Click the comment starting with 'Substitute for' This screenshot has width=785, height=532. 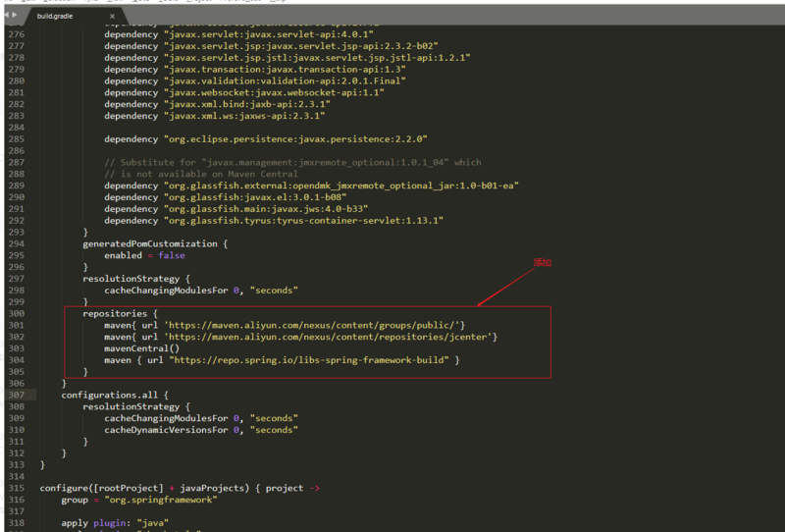coord(292,162)
